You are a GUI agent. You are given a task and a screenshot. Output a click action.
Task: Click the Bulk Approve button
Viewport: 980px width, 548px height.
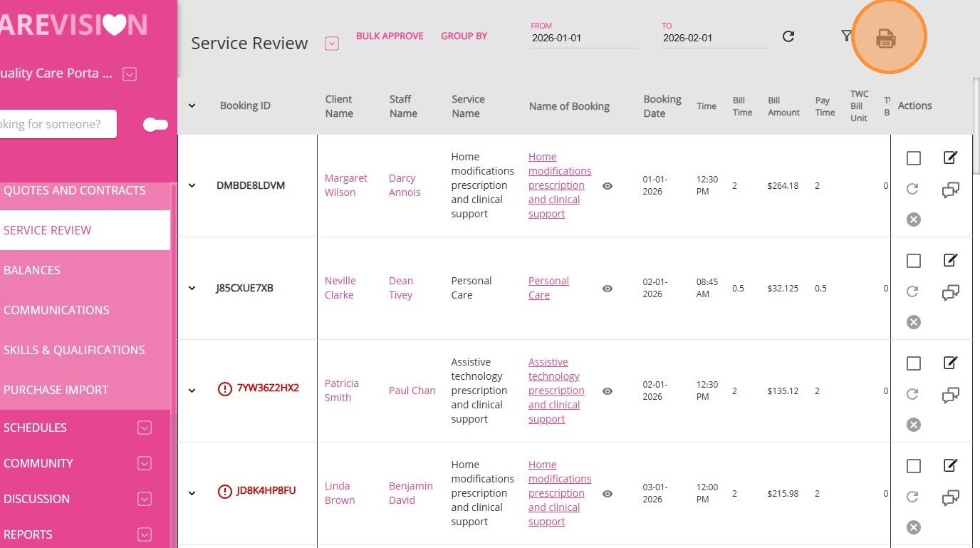point(390,36)
